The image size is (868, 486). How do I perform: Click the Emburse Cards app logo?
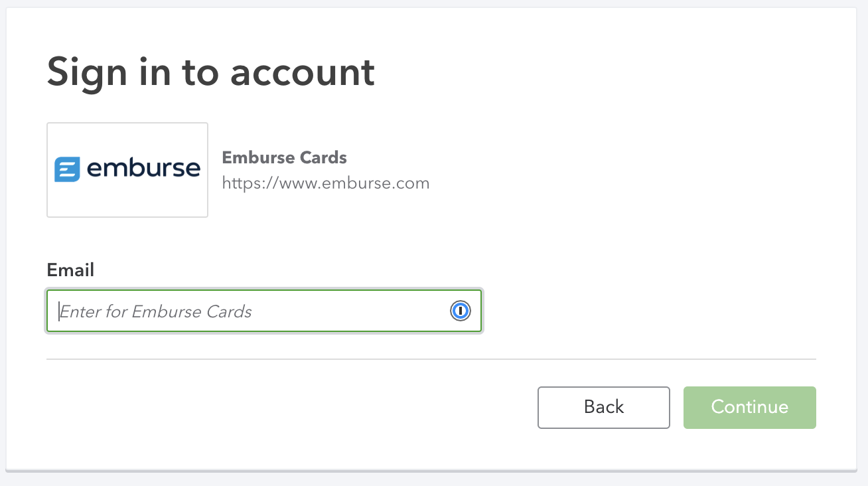coord(127,169)
